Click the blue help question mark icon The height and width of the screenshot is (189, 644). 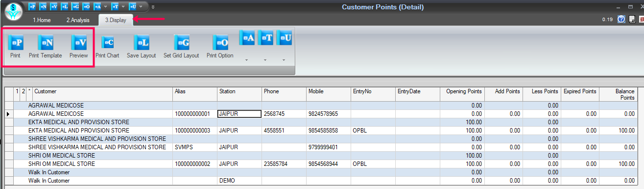point(621,20)
